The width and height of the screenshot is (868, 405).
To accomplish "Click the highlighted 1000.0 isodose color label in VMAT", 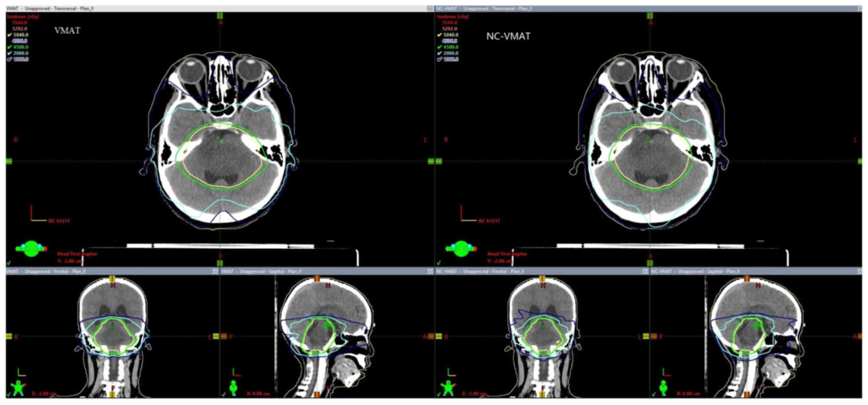I will pos(20,59).
